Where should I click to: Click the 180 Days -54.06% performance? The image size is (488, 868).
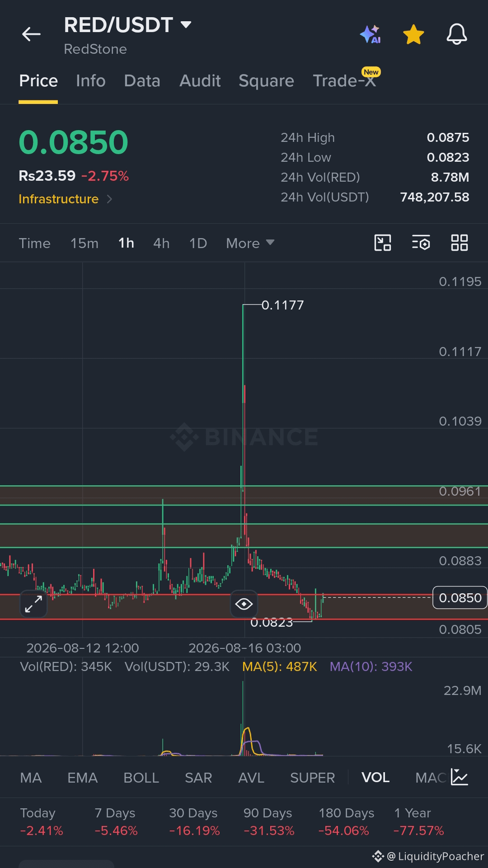coord(346,821)
